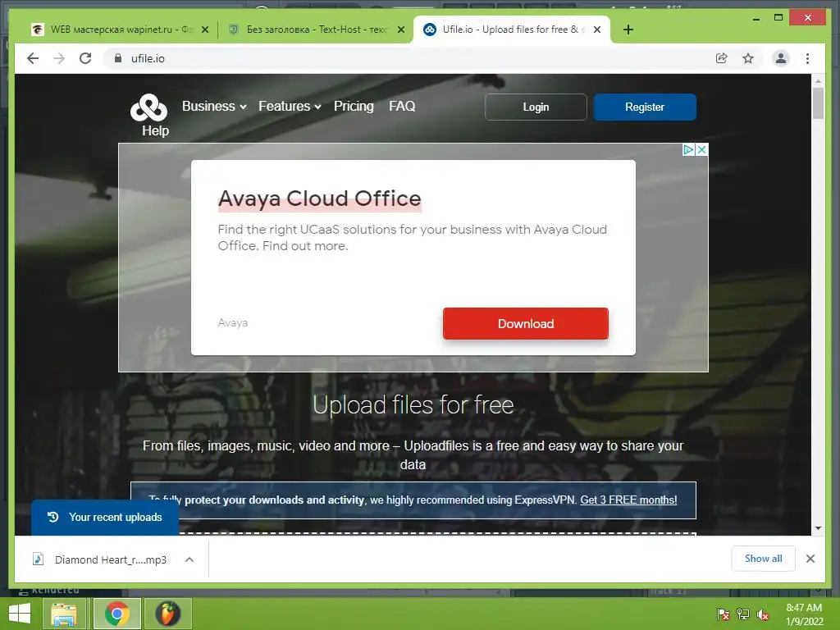Close the Avaya advertisement

[x=702, y=149]
